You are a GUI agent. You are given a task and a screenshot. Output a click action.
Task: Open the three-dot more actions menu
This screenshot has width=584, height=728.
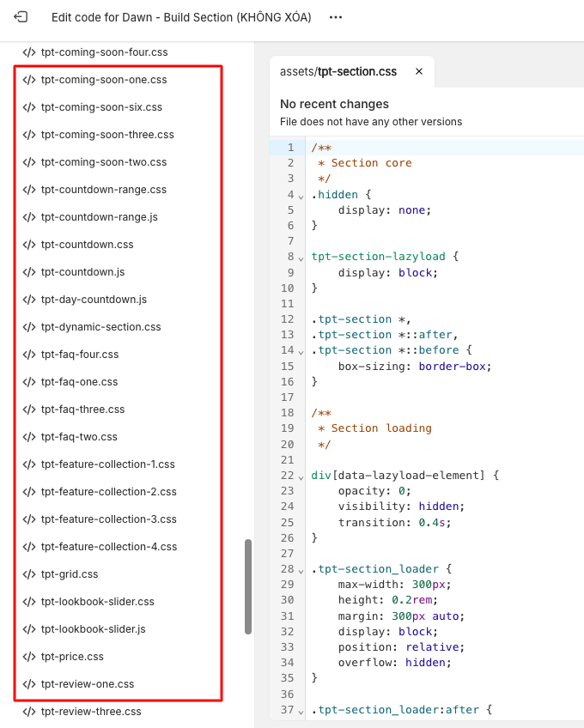click(336, 17)
